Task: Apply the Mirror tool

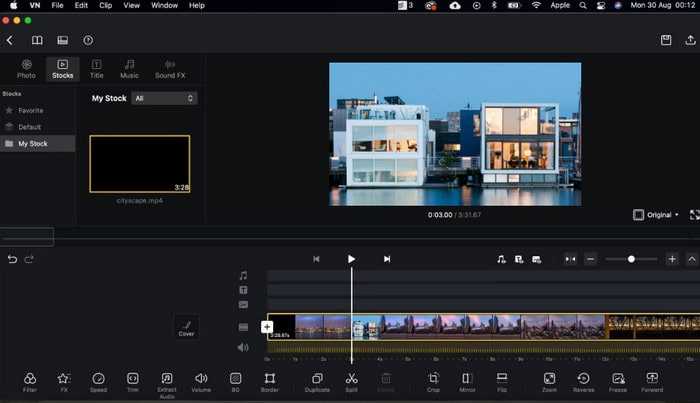Action: click(467, 382)
